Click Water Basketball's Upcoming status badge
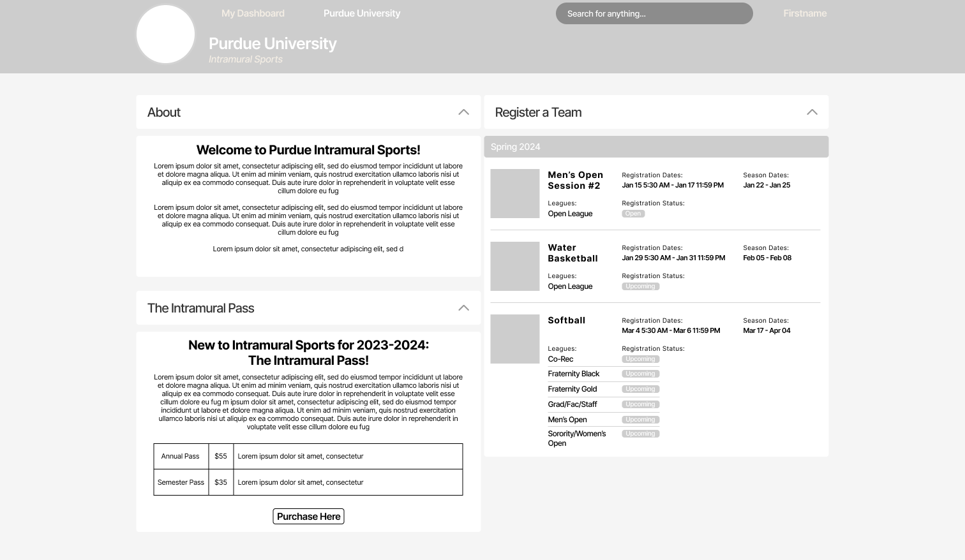This screenshot has width=965, height=560. point(641,286)
